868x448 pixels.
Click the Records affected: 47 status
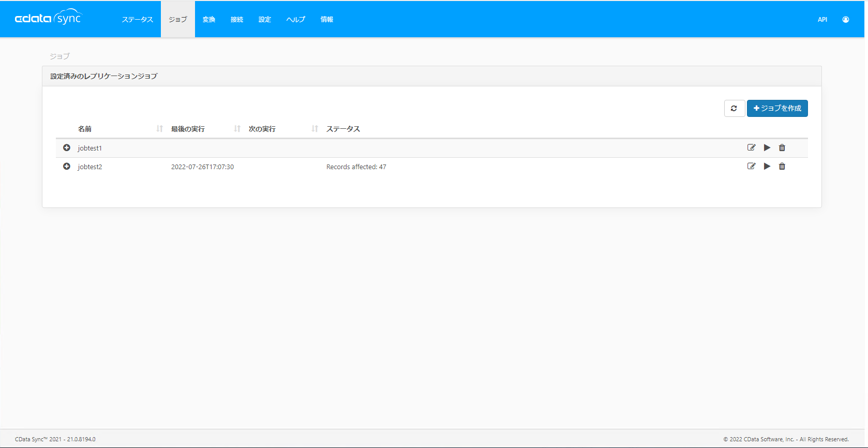356,167
